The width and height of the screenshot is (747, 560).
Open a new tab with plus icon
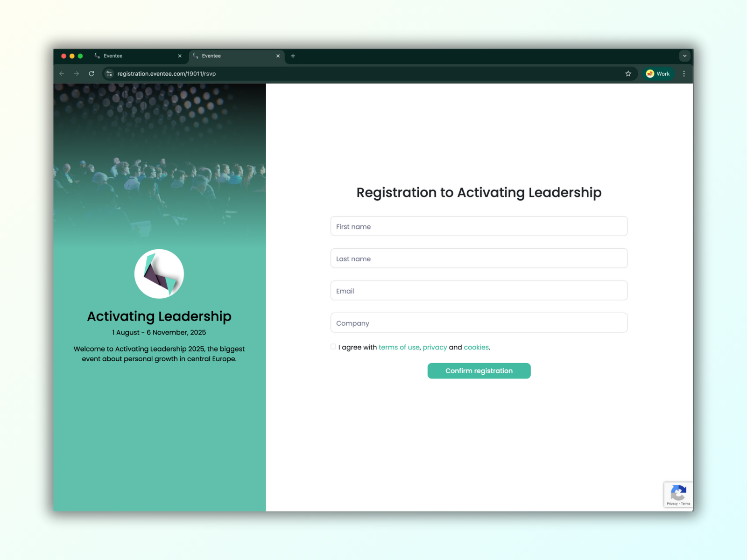click(x=293, y=56)
